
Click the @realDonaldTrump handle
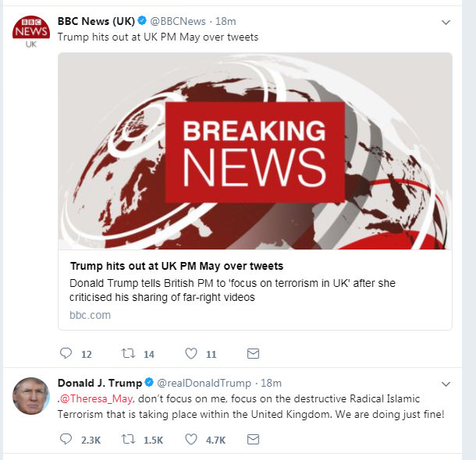point(204,384)
